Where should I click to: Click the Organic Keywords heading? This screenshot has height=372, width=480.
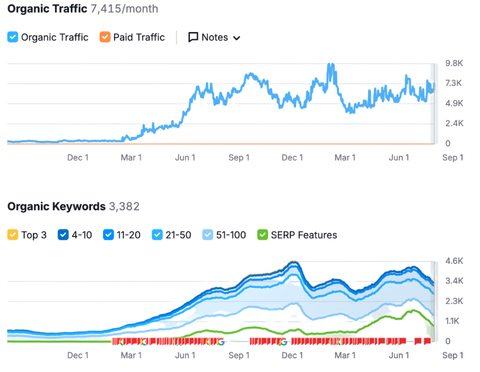pos(56,206)
